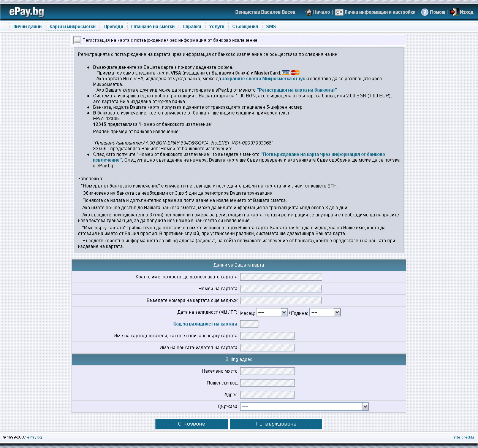Open the site credits link

coord(464,437)
